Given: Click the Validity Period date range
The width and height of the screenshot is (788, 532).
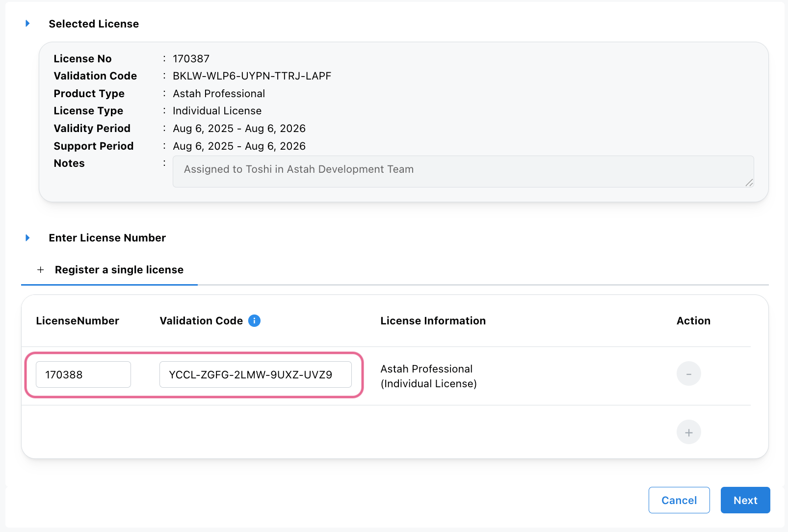Looking at the screenshot, I should [239, 129].
